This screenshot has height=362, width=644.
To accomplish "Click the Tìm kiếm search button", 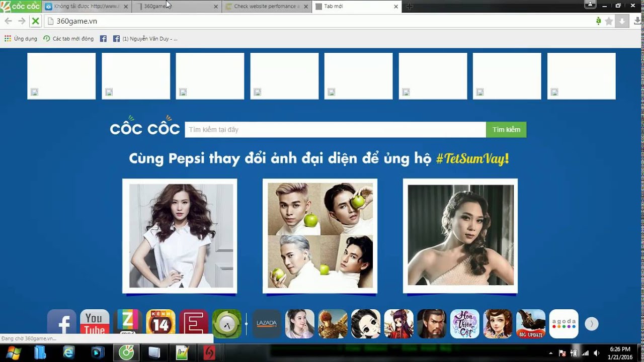I will coord(506,130).
